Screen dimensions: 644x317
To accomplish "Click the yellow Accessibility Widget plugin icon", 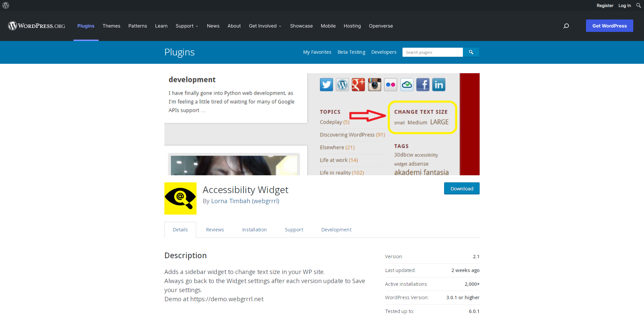I will pos(180,198).
